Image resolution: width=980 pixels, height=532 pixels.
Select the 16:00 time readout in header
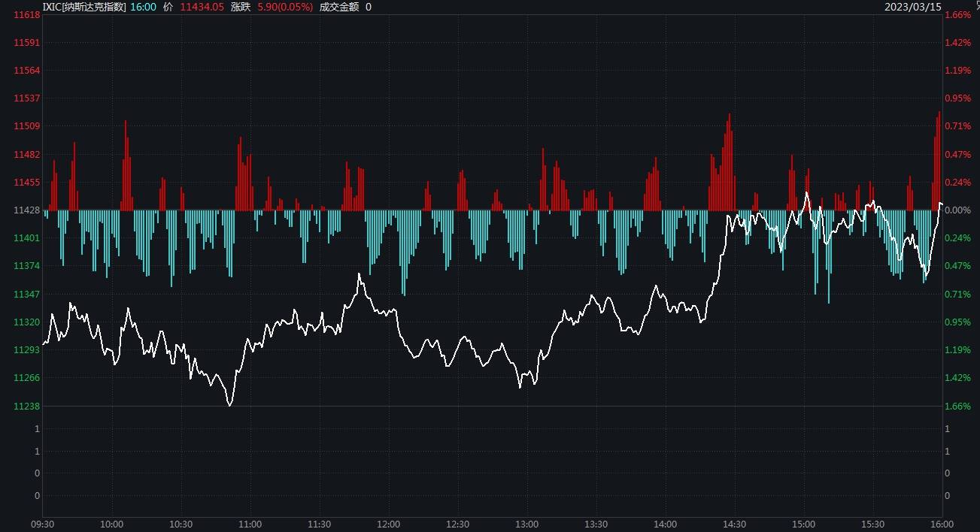(143, 7)
